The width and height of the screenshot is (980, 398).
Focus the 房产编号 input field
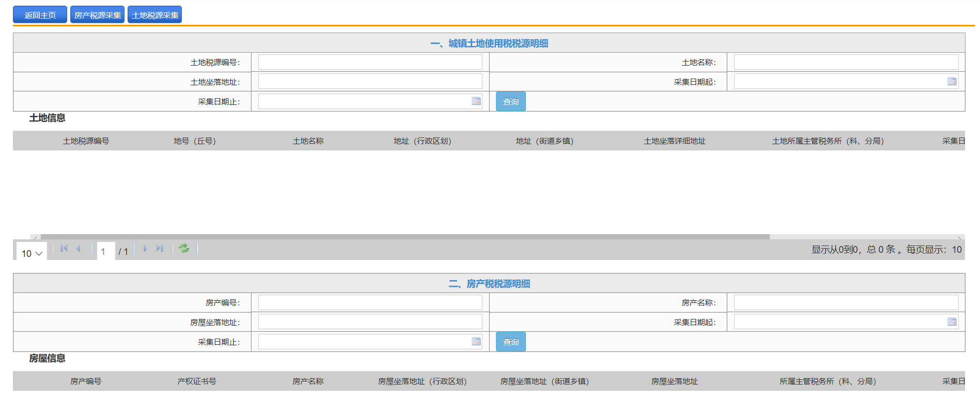tap(370, 302)
